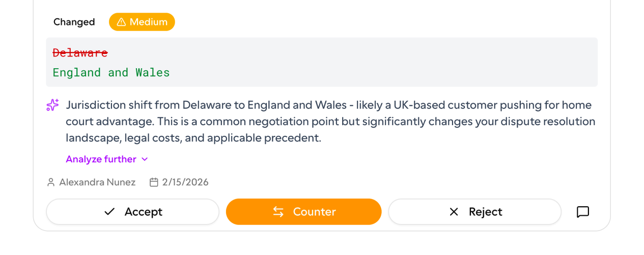Click the struck-through Delaware text
This screenshot has width=644, height=255.
point(80,52)
